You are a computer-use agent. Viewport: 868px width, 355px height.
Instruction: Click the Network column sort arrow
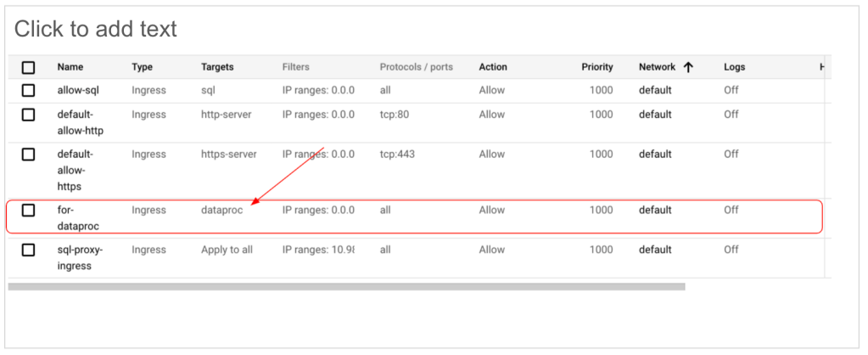(688, 67)
